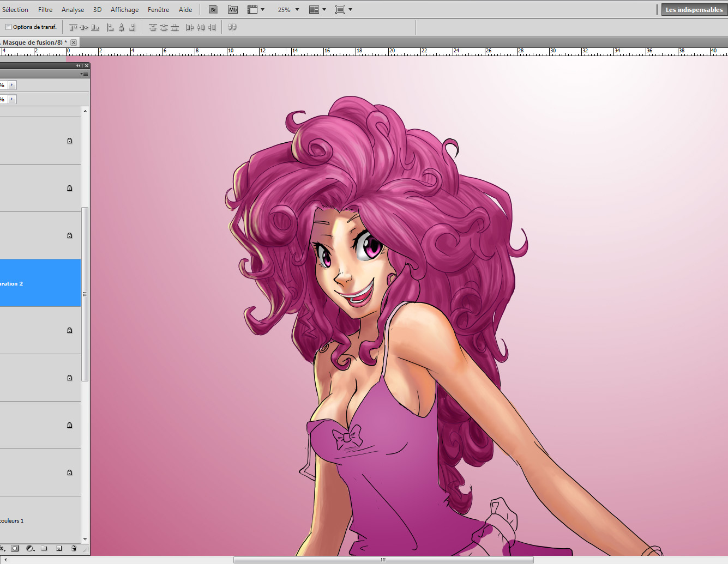Open the new adjustment layer menu
Screen dimensions: 728x564
click(30, 549)
